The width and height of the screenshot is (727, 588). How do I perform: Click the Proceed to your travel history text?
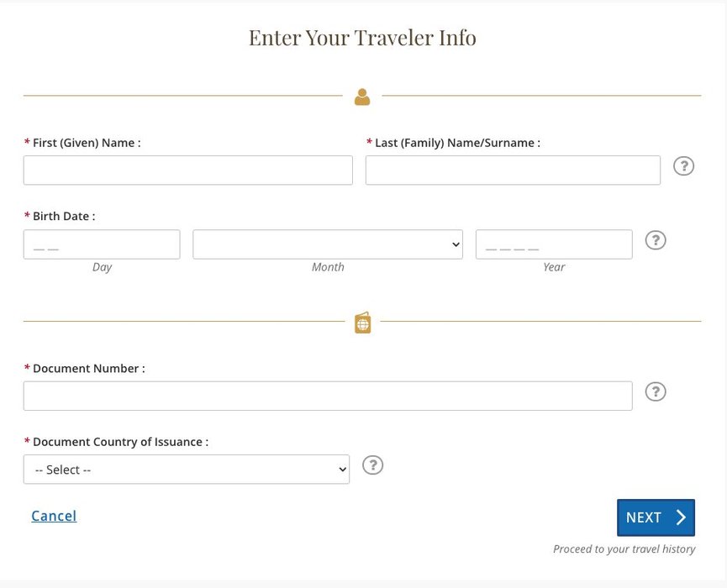[624, 549]
